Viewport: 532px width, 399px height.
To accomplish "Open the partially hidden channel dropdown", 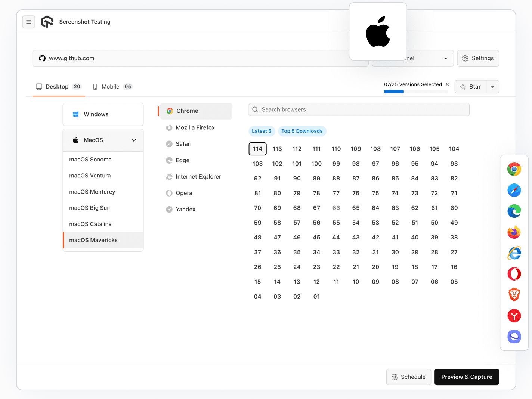I will [x=445, y=58].
